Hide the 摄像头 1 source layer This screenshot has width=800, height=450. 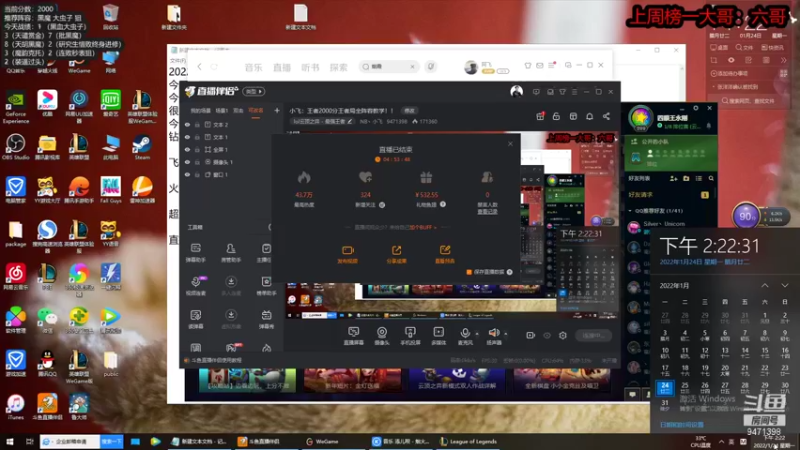coord(187,162)
